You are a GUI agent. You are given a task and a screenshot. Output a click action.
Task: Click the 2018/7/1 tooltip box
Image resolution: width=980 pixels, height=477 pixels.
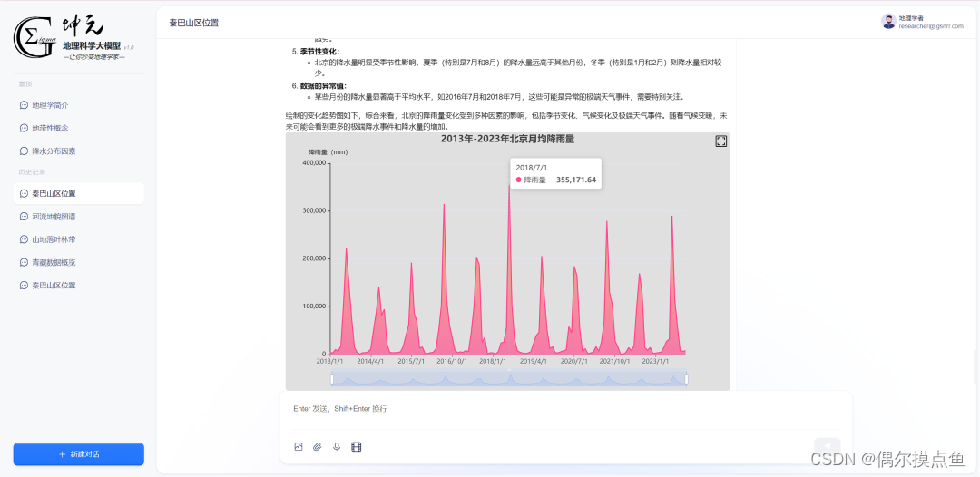(x=555, y=173)
